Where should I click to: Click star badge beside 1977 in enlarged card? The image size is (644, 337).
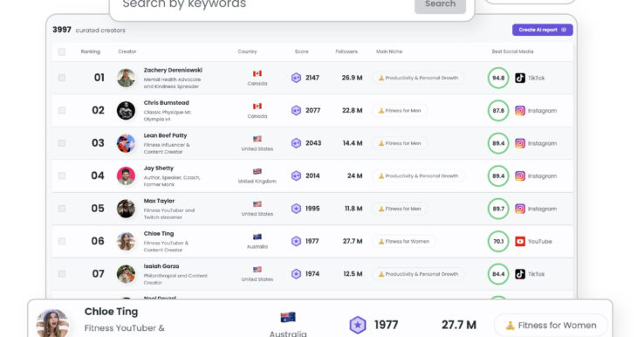click(x=357, y=325)
